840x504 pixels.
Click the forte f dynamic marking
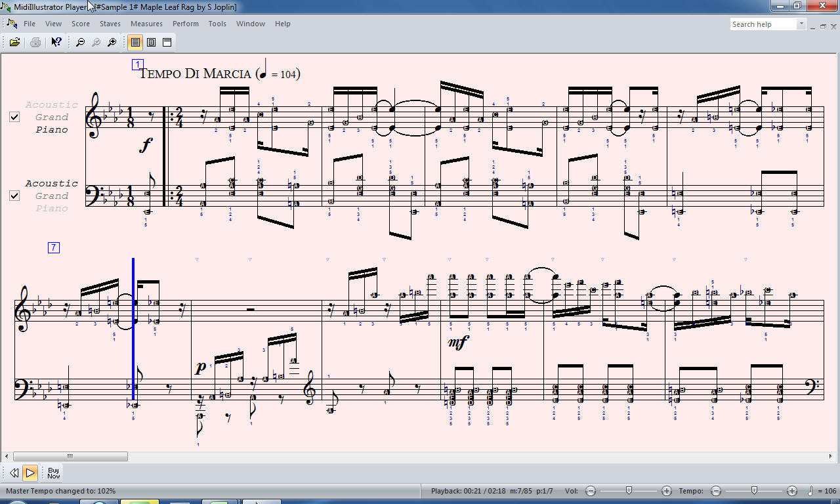pos(146,145)
